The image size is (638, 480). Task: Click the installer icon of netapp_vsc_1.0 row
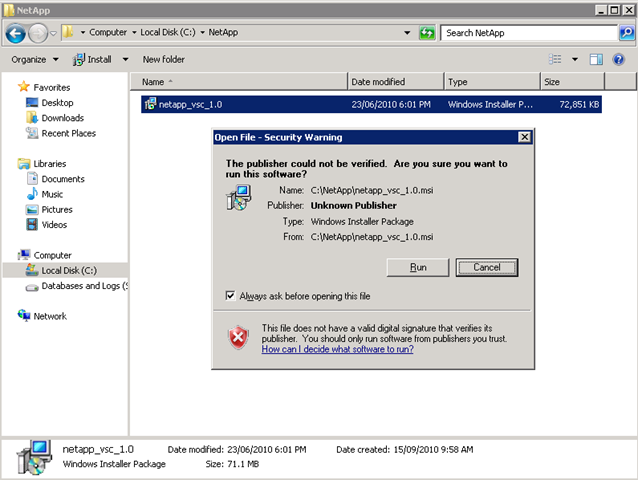pos(151,104)
